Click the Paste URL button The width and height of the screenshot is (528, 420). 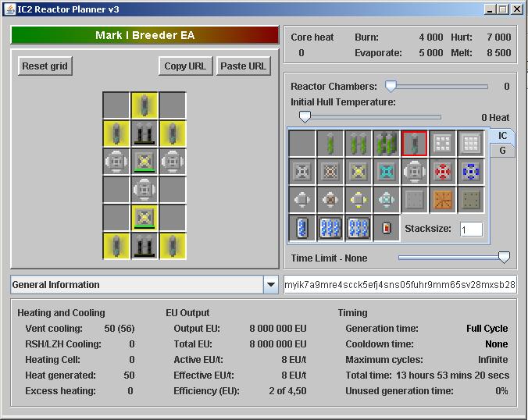243,66
